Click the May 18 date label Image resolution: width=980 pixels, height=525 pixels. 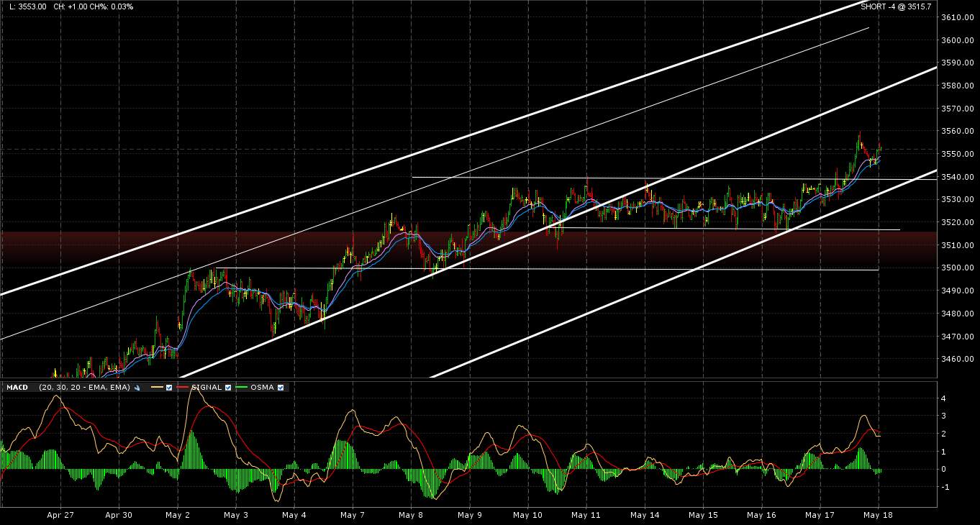[878, 515]
